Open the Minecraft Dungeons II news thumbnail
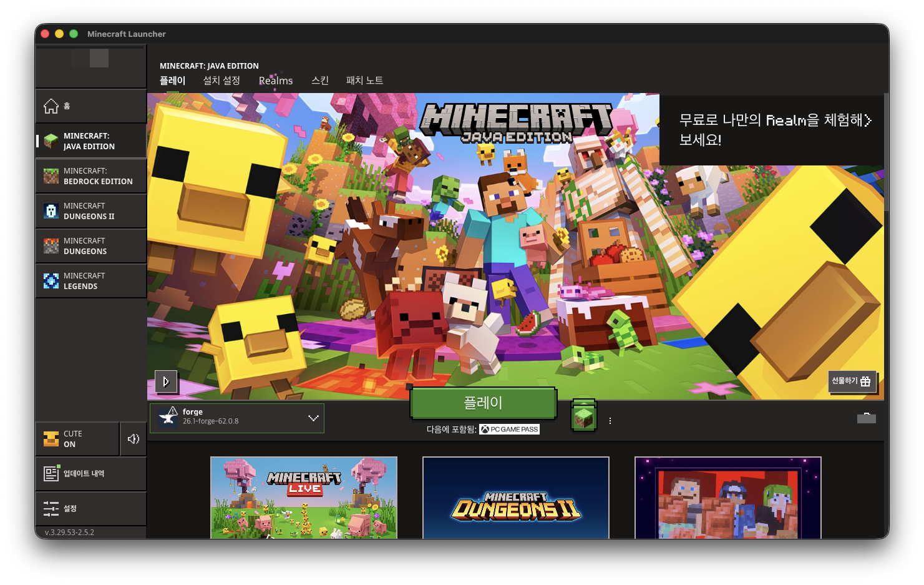924x585 pixels. [x=516, y=498]
